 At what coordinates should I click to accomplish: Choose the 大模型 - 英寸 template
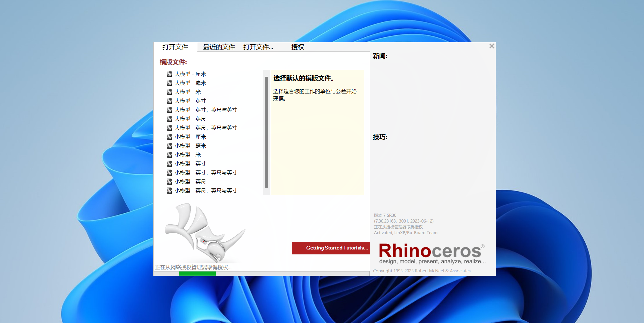[x=190, y=101]
